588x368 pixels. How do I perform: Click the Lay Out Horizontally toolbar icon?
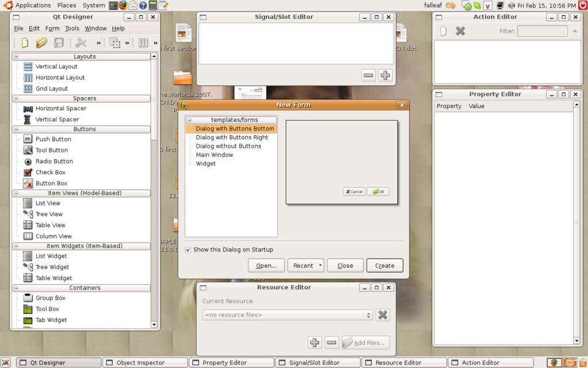[x=143, y=43]
